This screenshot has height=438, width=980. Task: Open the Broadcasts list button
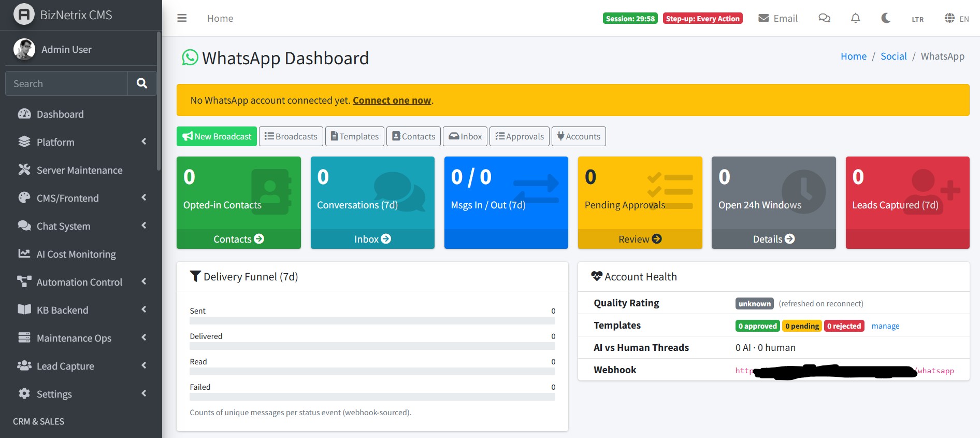pos(291,136)
